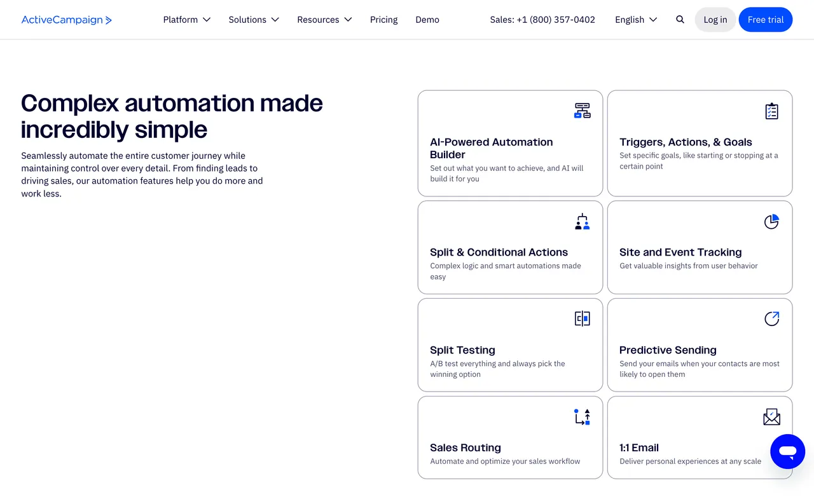
Task: Click the ActiveCampaign logo
Action: [66, 20]
